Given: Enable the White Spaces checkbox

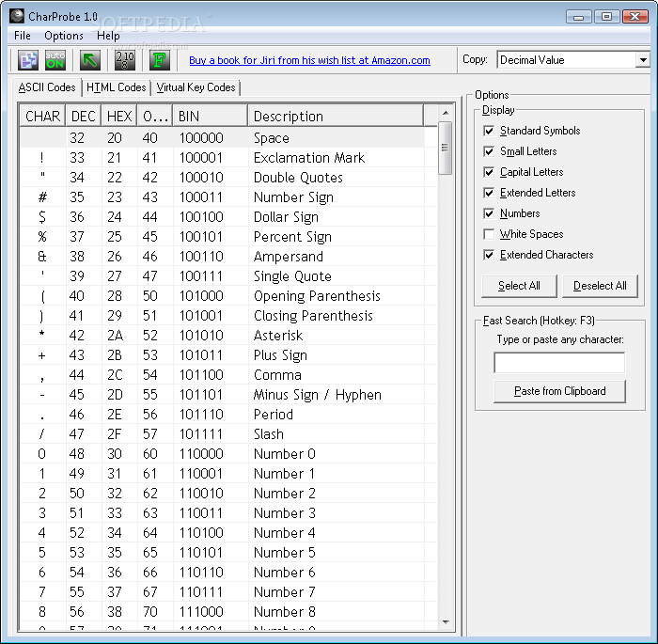Looking at the screenshot, I should point(489,234).
